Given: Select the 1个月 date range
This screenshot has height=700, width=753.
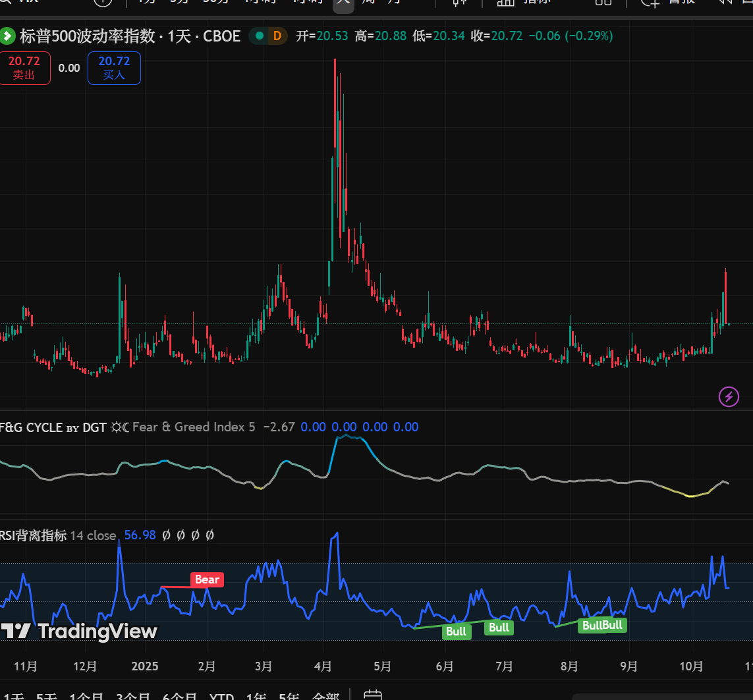Looking at the screenshot, I should (86, 696).
